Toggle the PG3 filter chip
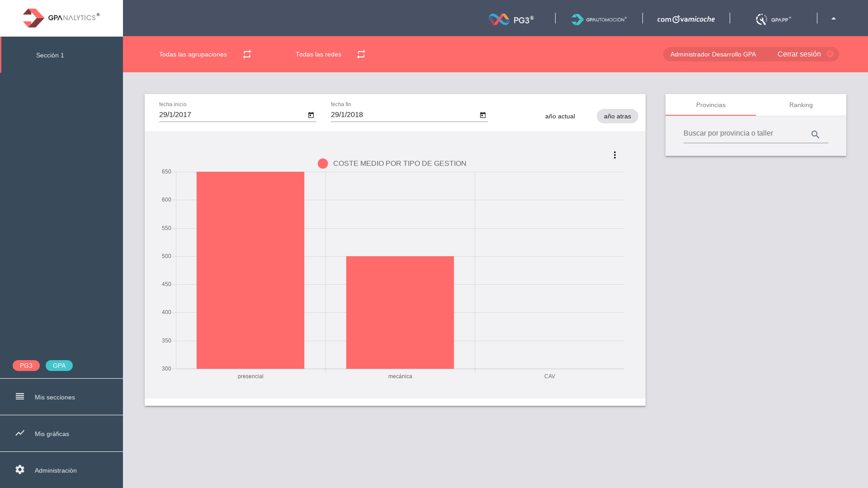This screenshot has width=868, height=488. click(x=26, y=366)
